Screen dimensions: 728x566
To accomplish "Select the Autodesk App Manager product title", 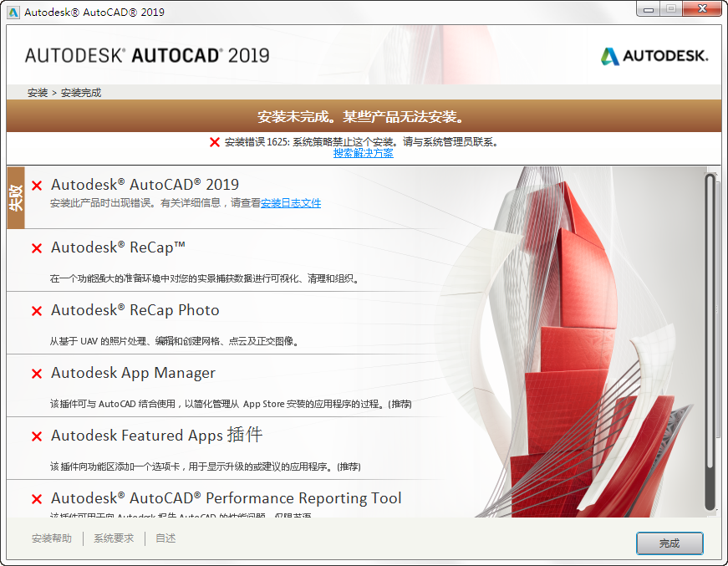I will [x=133, y=373].
